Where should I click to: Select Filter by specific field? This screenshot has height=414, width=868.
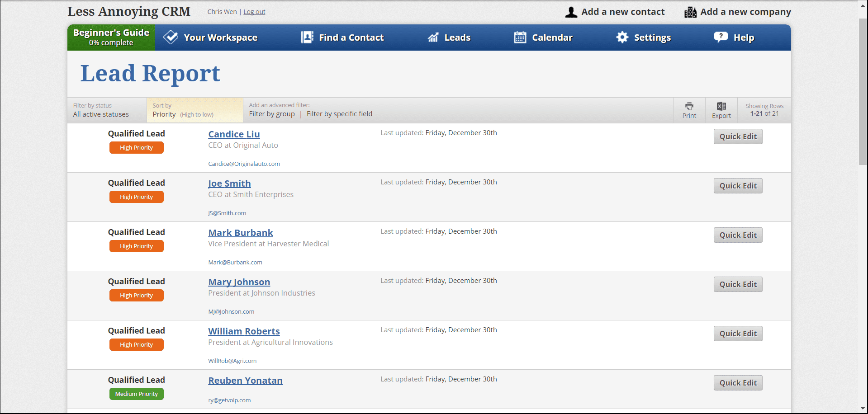coord(339,114)
